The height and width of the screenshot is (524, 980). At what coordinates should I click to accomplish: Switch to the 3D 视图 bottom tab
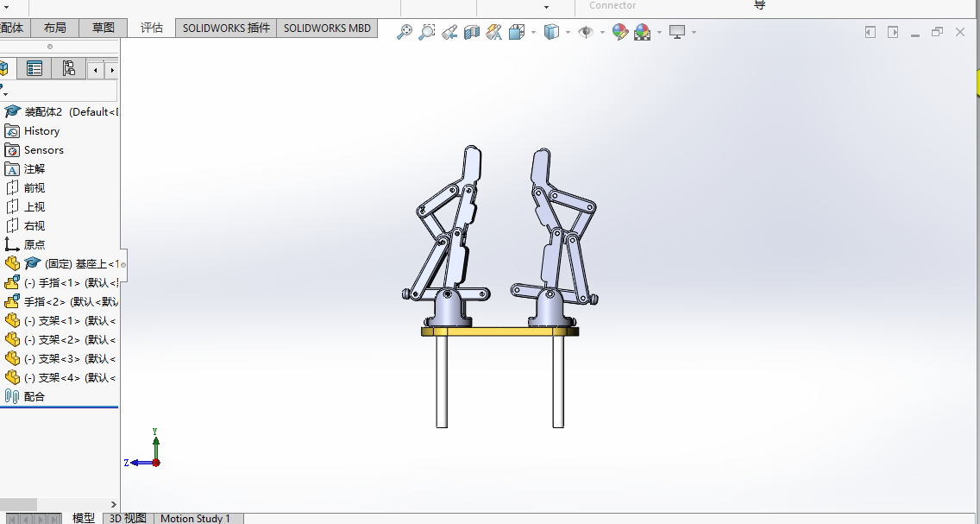(128, 518)
